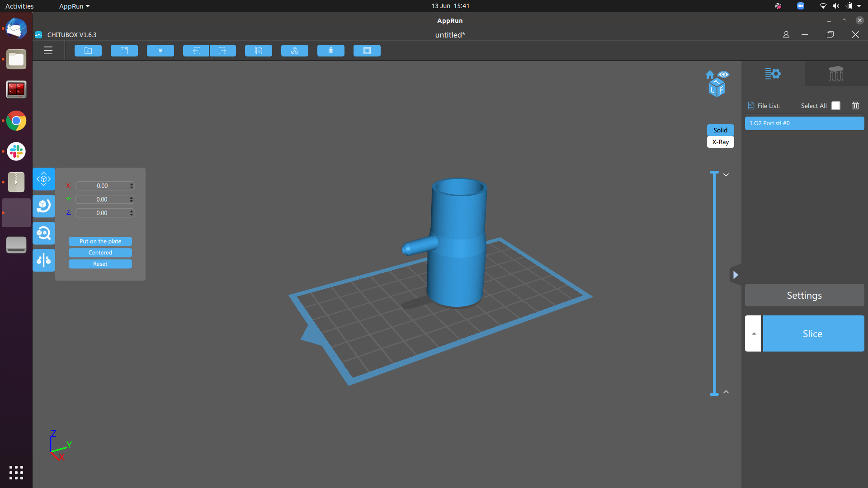
Task: Tick the Select All checkbox
Action: [836, 106]
